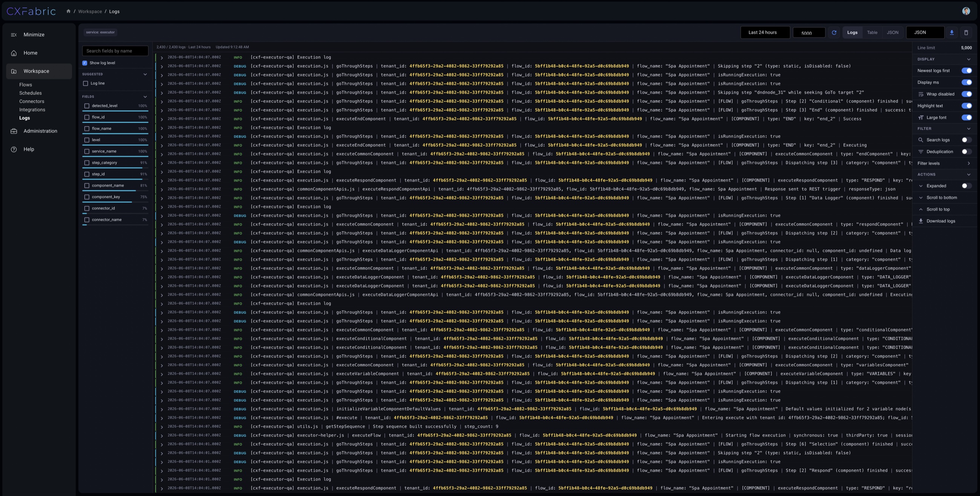Viewport: 980px width, 496px height.
Task: Click the service: executor filter chip
Action: [x=100, y=32]
